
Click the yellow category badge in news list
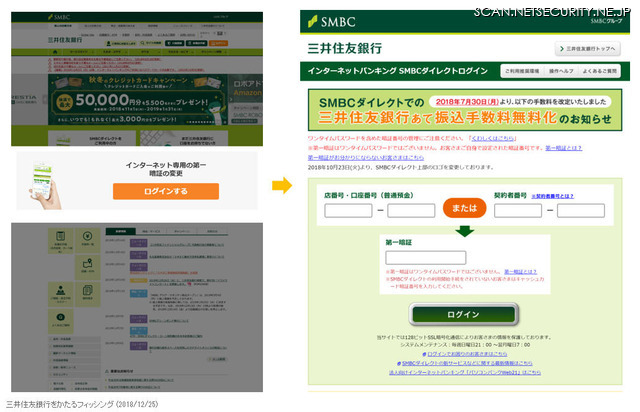click(x=138, y=281)
